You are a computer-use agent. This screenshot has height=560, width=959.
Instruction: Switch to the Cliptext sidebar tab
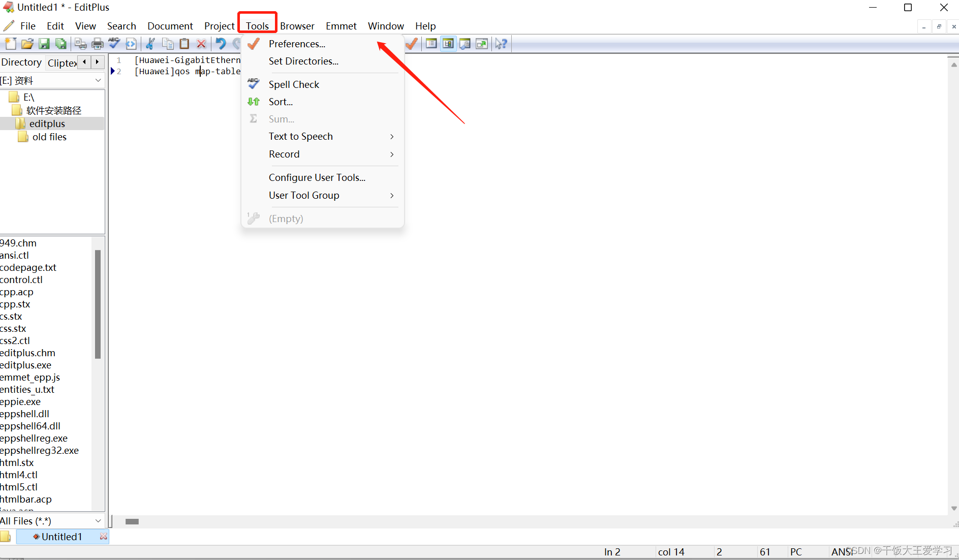coord(62,63)
